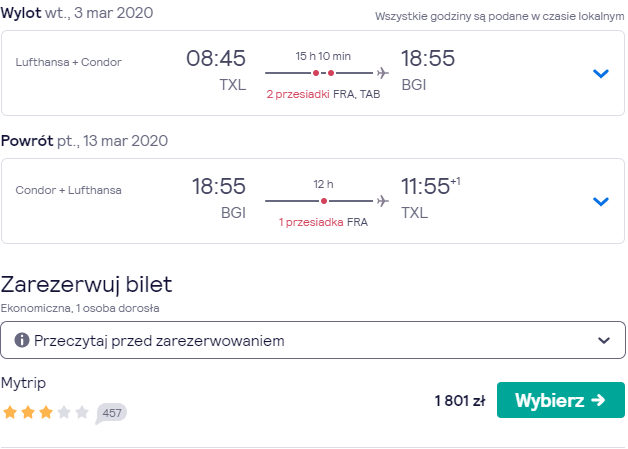Click the '2 przesiadki FRA, TAB' text
Image resolution: width=628 pixels, height=449 pixels.
point(323,94)
